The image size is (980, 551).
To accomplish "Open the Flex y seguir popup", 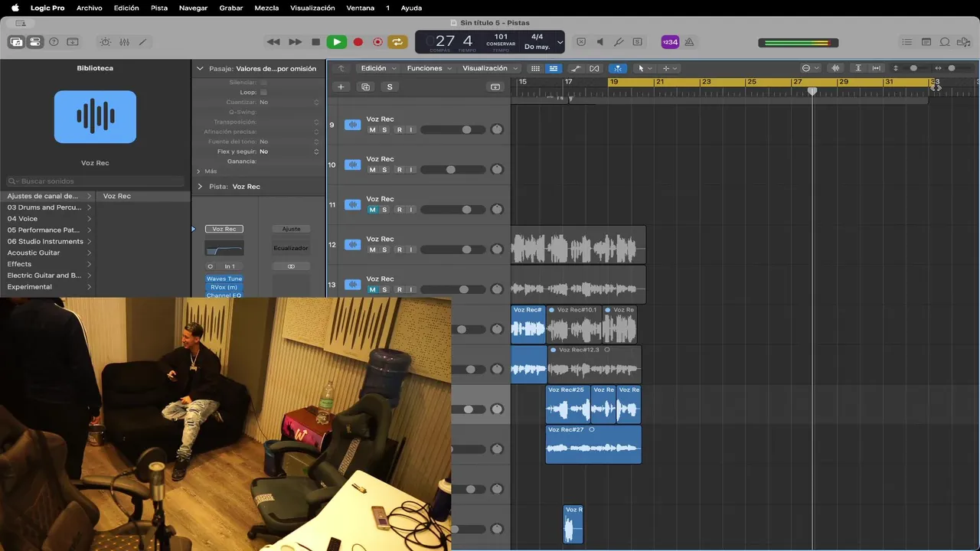I will click(289, 152).
